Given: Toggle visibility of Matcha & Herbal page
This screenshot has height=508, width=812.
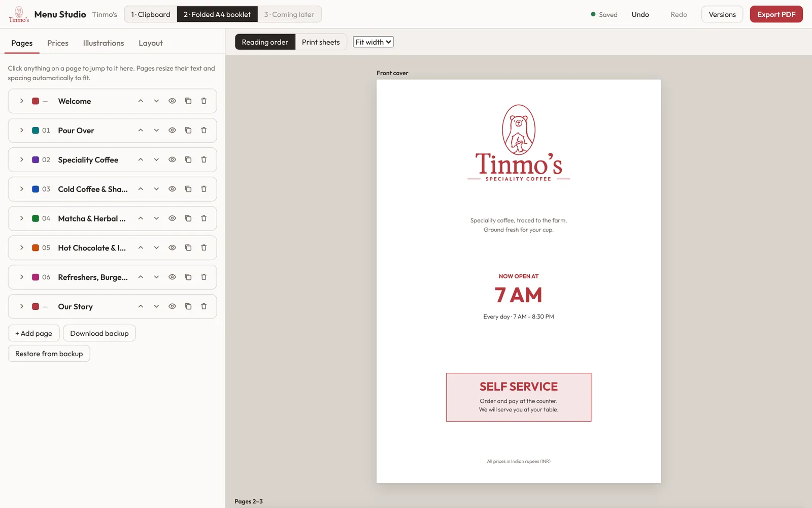Looking at the screenshot, I should click(172, 218).
